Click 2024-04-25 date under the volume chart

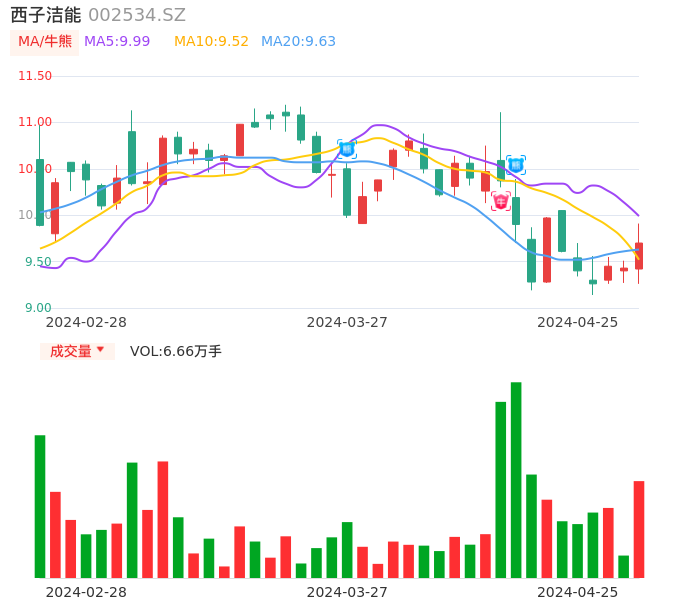coord(578,592)
